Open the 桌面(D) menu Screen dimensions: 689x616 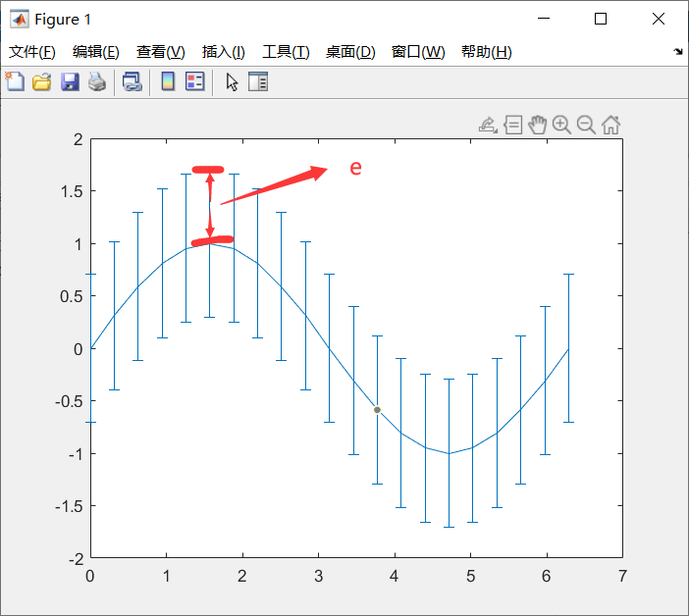(350, 52)
